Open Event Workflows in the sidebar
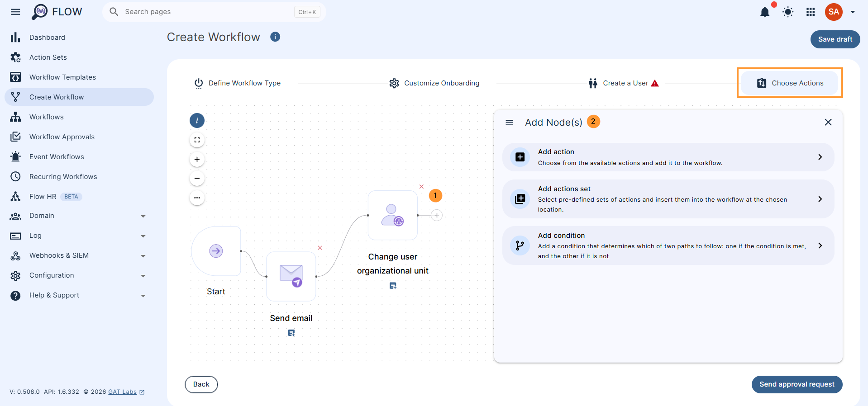The width and height of the screenshot is (868, 406). pyautogui.click(x=79, y=157)
